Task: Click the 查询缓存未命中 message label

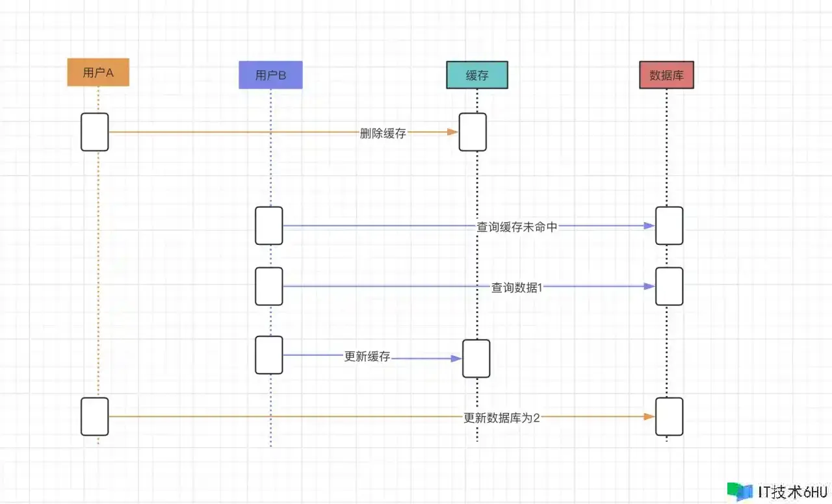Action: [x=517, y=227]
